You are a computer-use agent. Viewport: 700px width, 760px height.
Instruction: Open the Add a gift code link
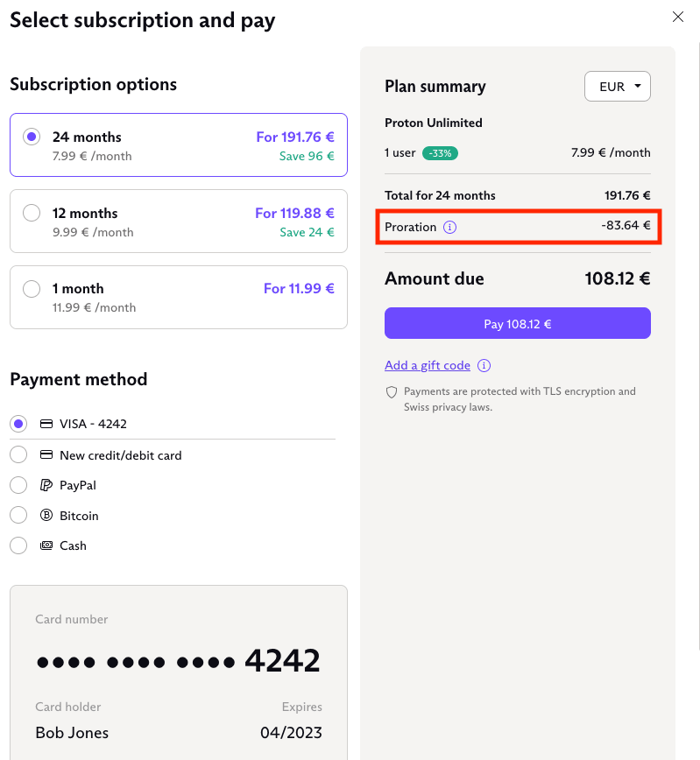428,365
